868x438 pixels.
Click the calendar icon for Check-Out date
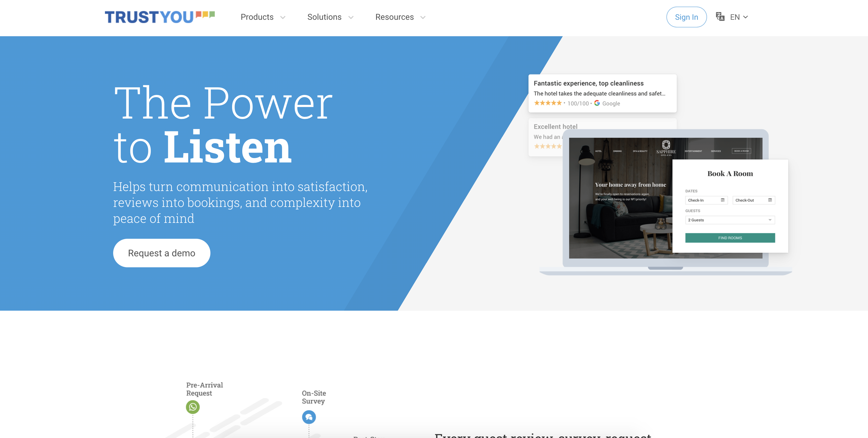pos(770,200)
